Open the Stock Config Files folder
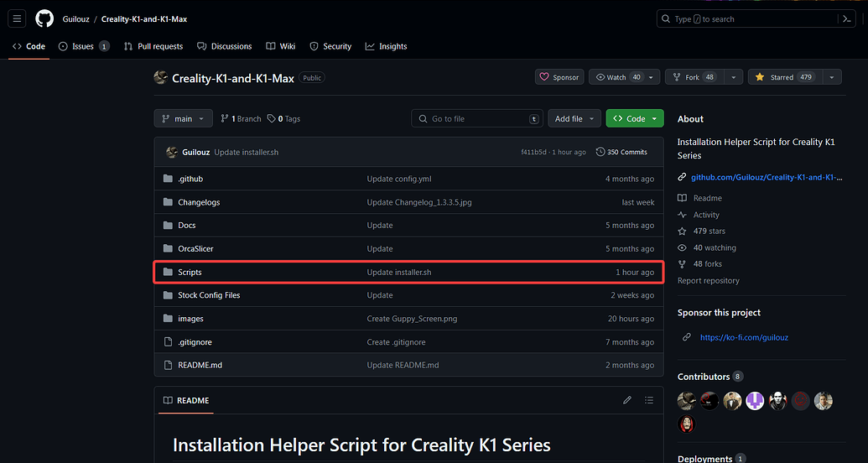 209,295
